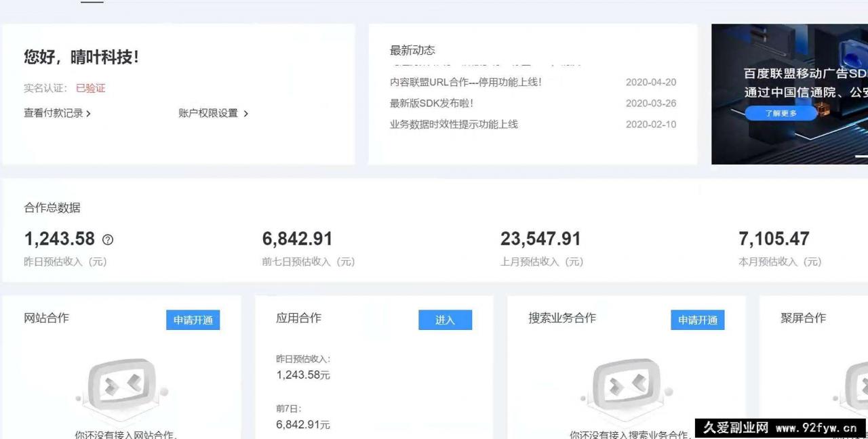The width and height of the screenshot is (868, 439).
Task: Click the 昨日预估收入（元） label
Action: coord(65,262)
